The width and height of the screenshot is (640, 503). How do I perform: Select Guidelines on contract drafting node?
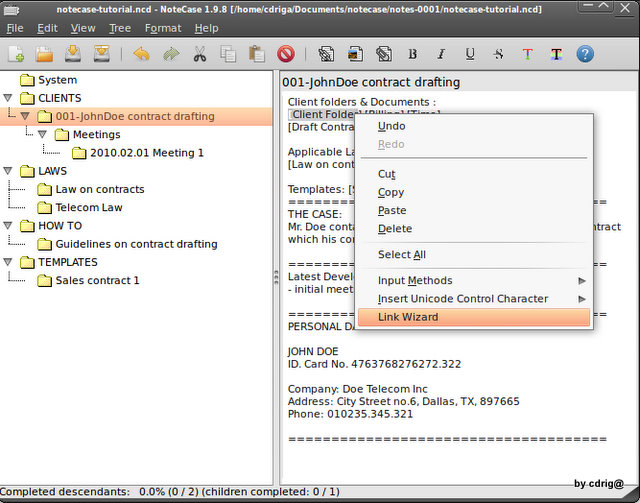pyautogui.click(x=136, y=244)
